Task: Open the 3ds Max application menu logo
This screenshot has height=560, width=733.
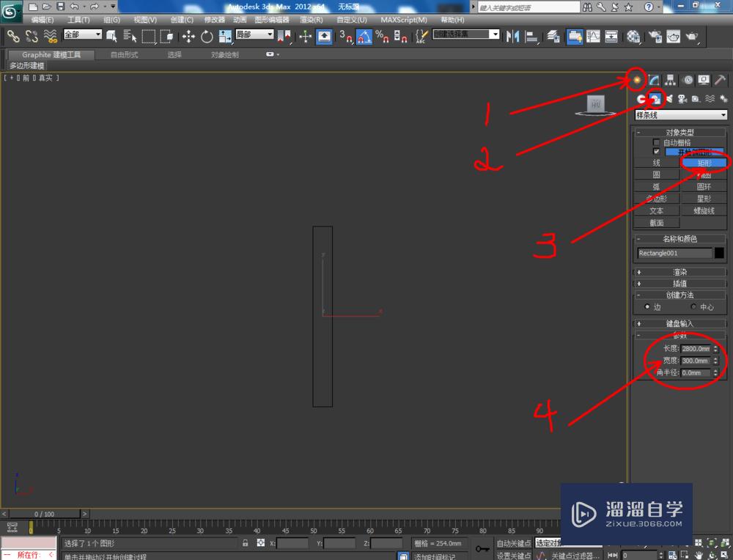Action: click(11, 12)
